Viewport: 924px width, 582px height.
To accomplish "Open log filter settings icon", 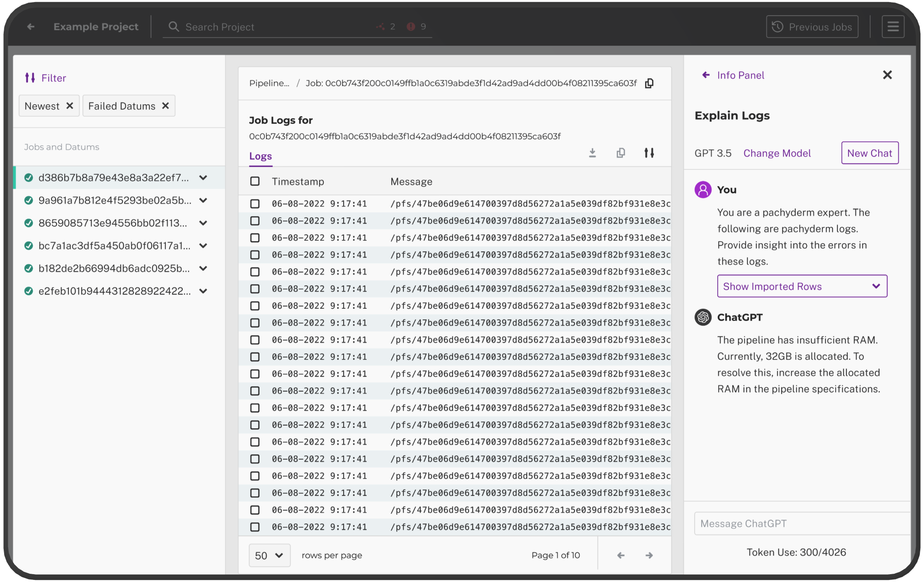I will pyautogui.click(x=649, y=153).
